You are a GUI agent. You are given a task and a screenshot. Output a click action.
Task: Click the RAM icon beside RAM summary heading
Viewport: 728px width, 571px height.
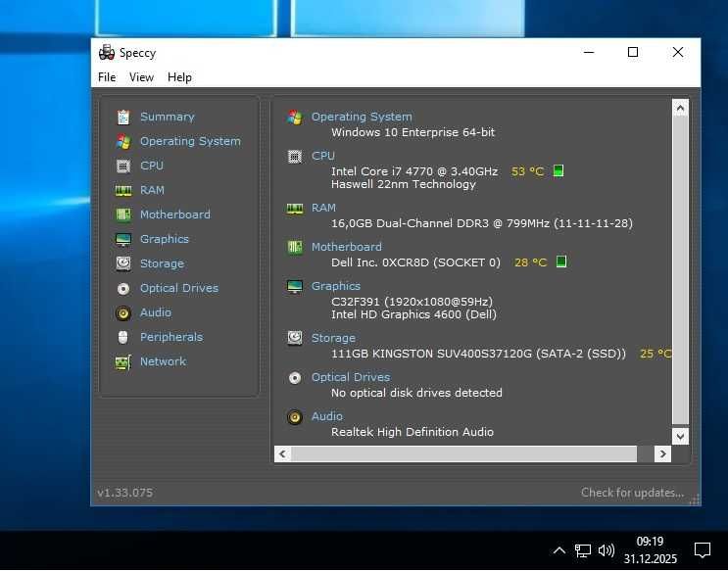click(x=295, y=209)
